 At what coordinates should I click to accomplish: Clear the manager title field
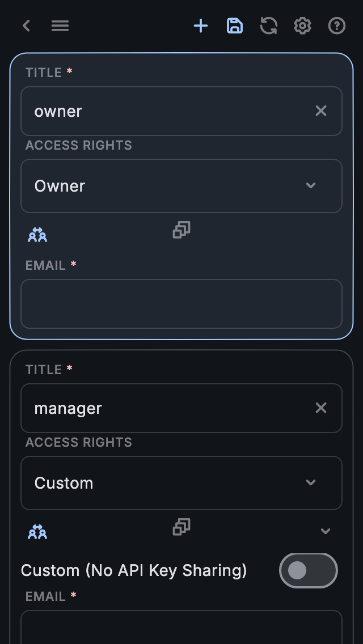click(x=321, y=408)
